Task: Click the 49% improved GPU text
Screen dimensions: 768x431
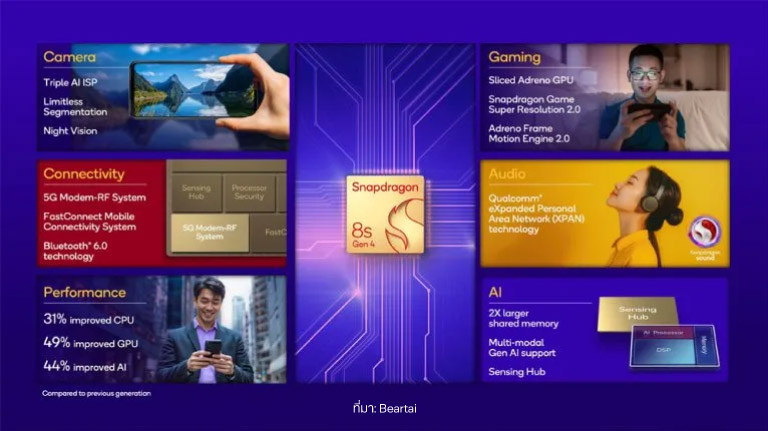Action: pos(91,343)
